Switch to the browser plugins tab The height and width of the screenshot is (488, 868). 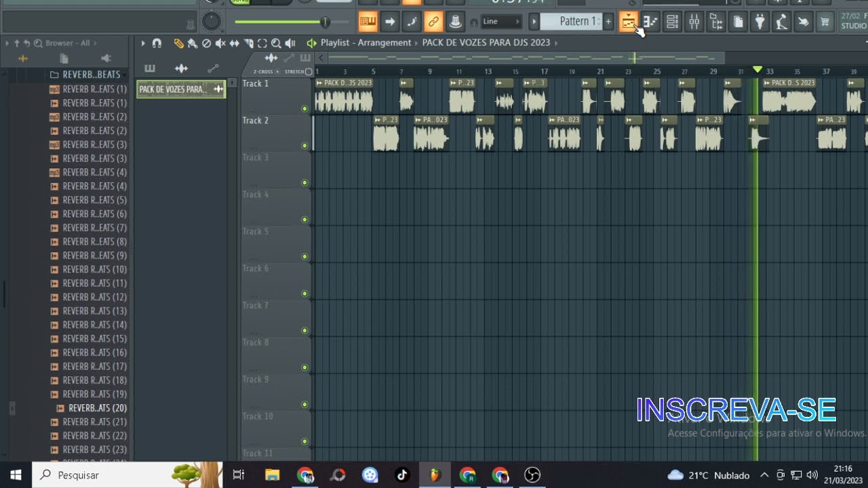pos(106,58)
